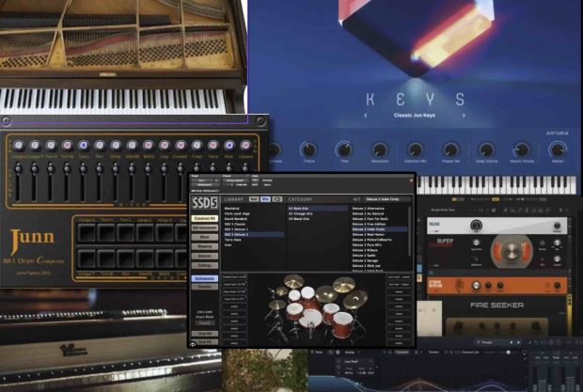This screenshot has width=583, height=392.
Task: Click the SSD5 logo
Action: [204, 202]
